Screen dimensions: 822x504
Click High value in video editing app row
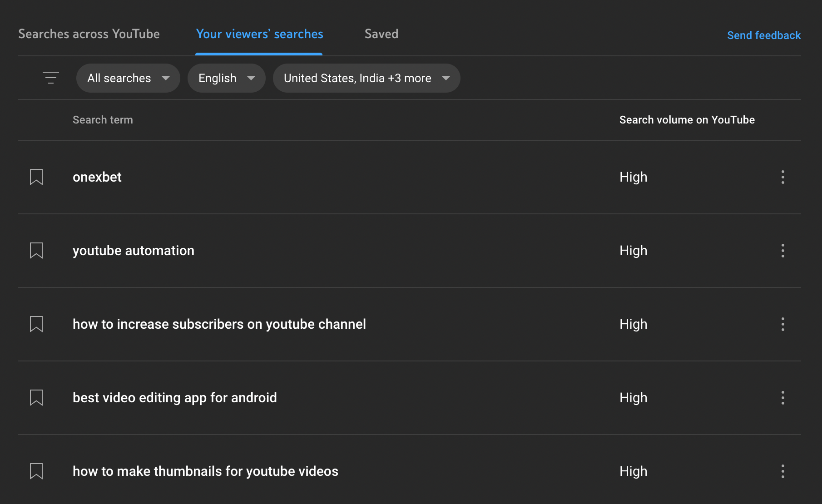click(634, 398)
